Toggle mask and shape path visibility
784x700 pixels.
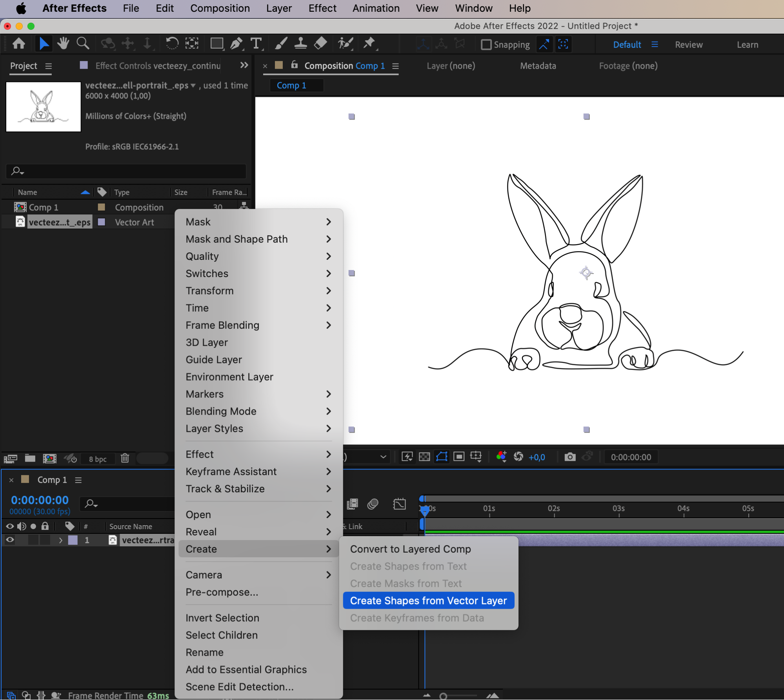tap(442, 457)
